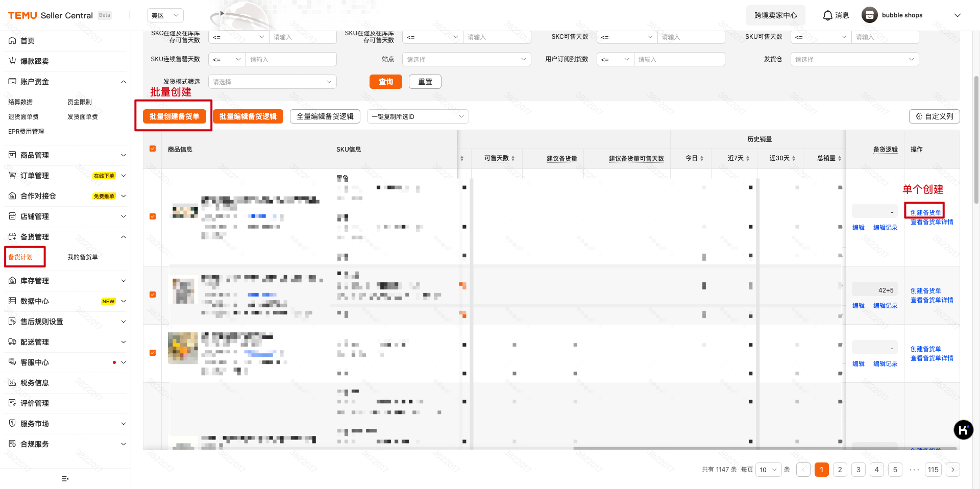980x489 pixels.
Task: Open the 一键复制所选ID dropdown
Action: [x=418, y=116]
